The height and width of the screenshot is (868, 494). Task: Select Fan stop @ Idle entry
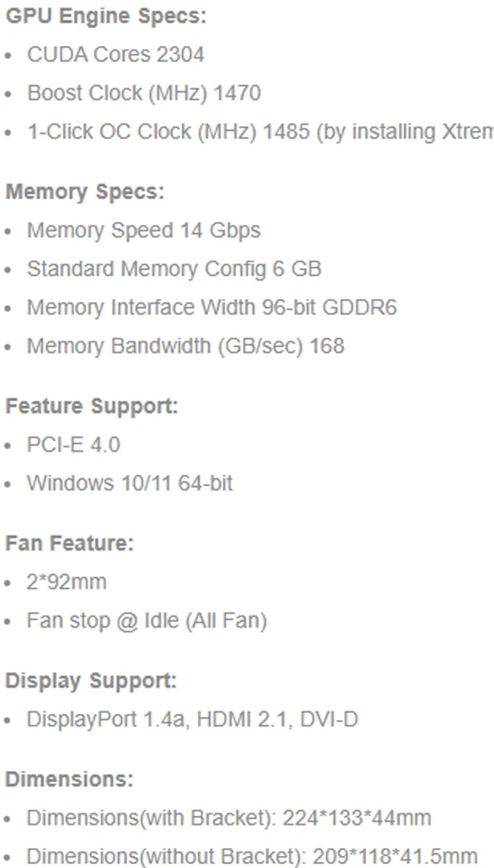click(147, 621)
